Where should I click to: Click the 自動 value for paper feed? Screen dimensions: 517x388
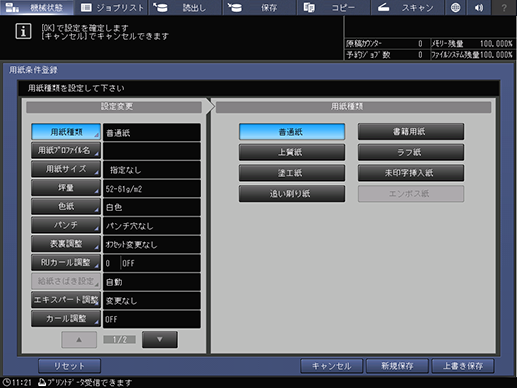[152, 282]
